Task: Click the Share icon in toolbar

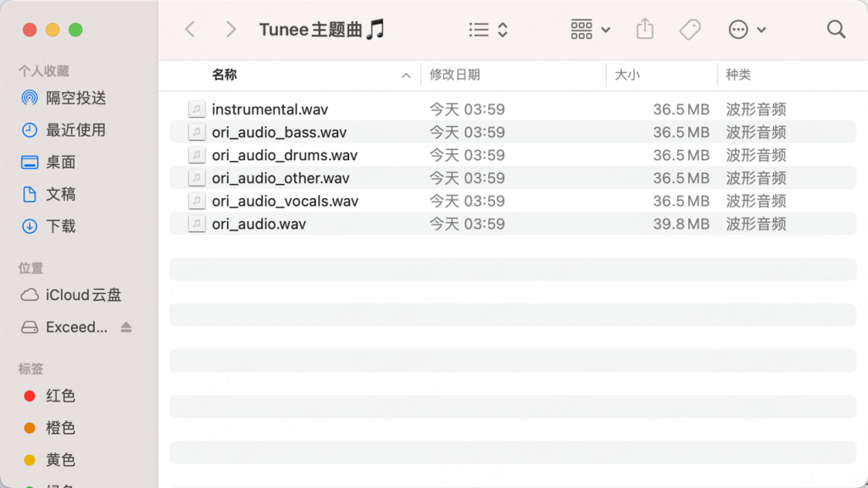Action: [645, 30]
